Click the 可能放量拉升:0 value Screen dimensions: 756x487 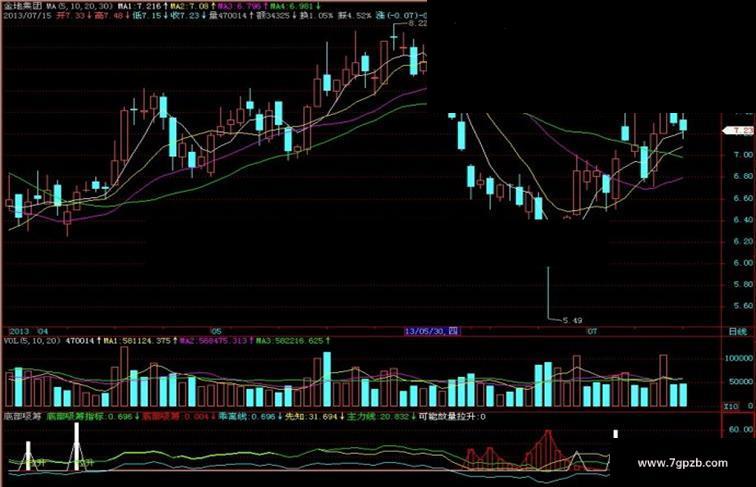point(452,416)
